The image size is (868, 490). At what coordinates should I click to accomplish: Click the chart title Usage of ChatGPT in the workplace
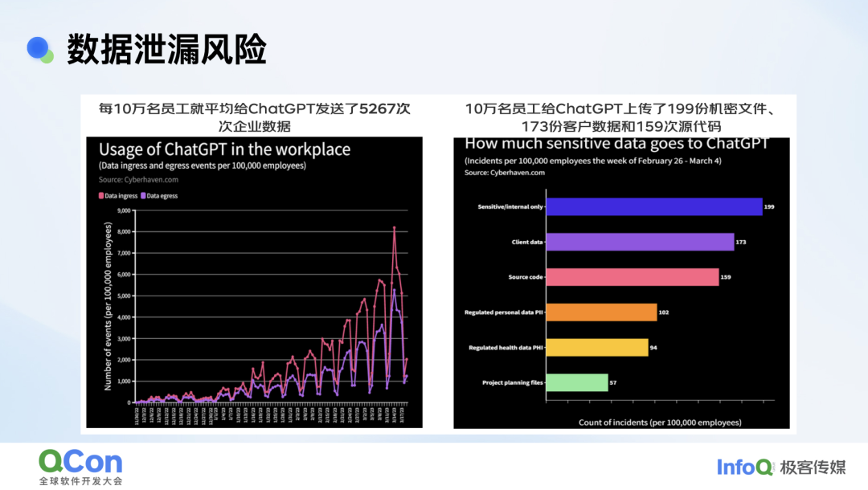tap(224, 149)
